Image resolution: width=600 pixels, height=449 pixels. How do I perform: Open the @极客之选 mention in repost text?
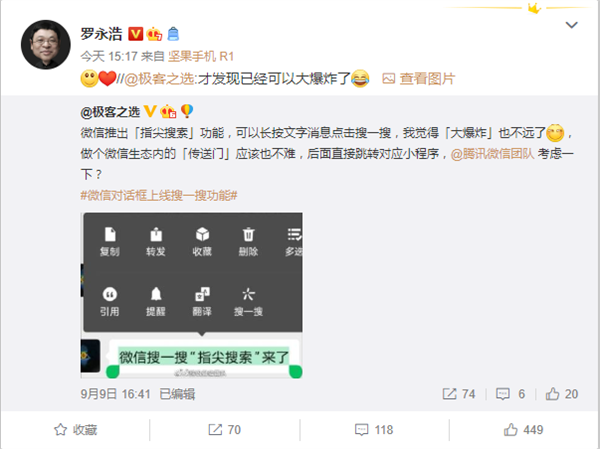click(x=160, y=79)
